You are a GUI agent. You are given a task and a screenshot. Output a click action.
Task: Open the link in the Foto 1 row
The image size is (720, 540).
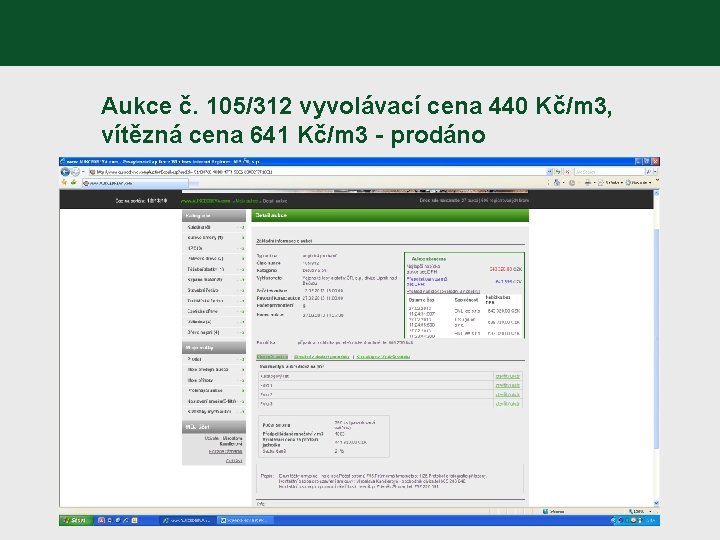click(507, 386)
